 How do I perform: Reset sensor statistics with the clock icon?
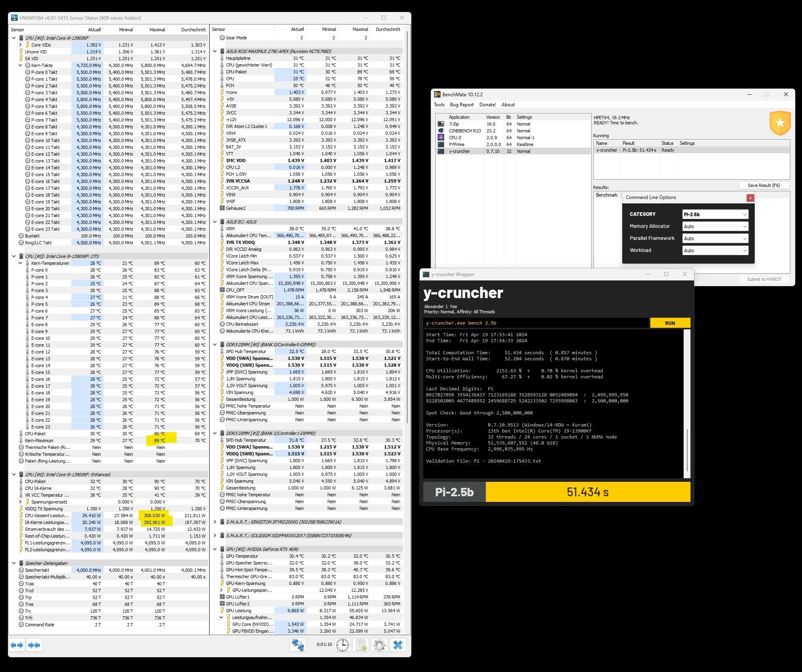pos(342,645)
